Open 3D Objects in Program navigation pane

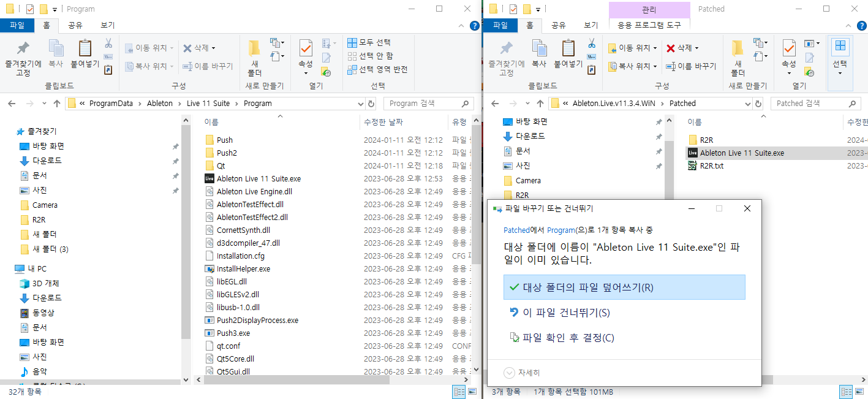pos(45,283)
